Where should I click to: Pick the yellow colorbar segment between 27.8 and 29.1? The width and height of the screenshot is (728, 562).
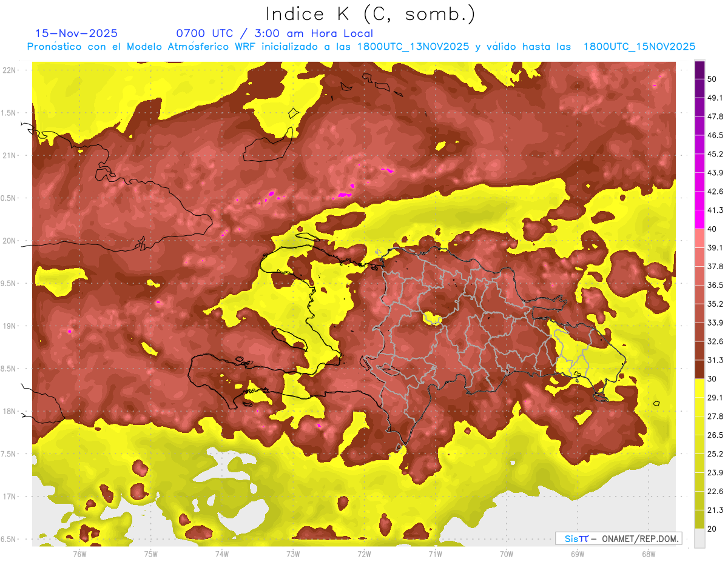[699, 407]
